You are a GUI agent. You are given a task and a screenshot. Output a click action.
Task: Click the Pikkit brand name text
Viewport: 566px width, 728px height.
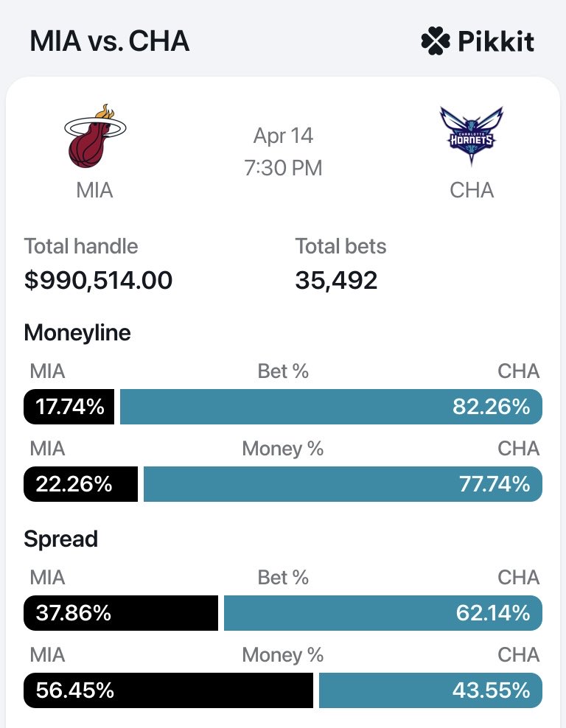coord(495,41)
